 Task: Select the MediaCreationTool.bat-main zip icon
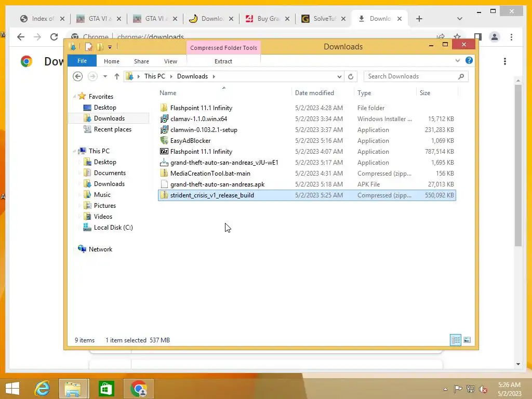pyautogui.click(x=164, y=174)
